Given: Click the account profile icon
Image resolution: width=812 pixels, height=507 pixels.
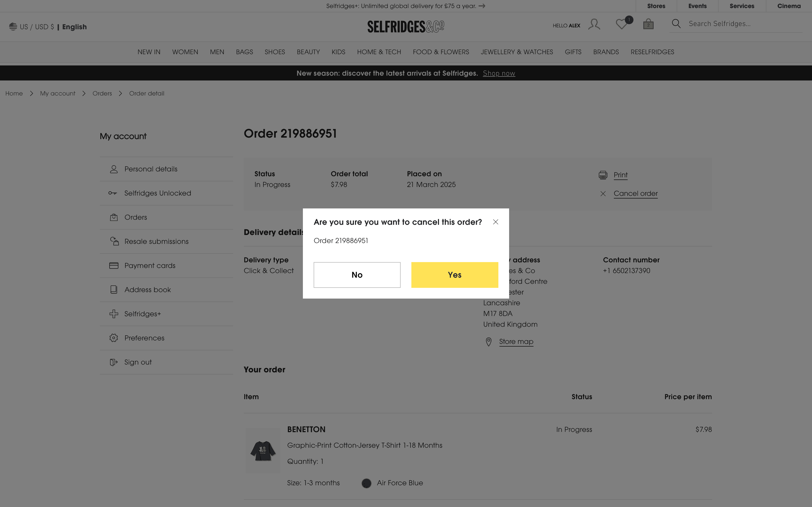Looking at the screenshot, I should [x=594, y=24].
